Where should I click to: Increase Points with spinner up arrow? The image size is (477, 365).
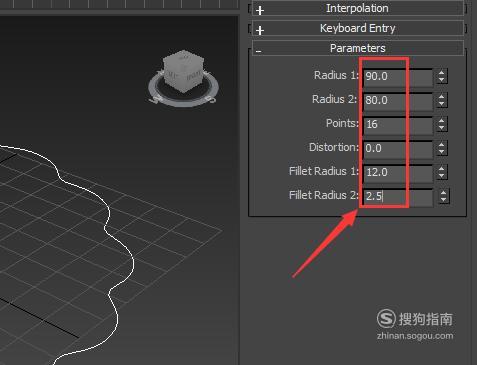441,121
